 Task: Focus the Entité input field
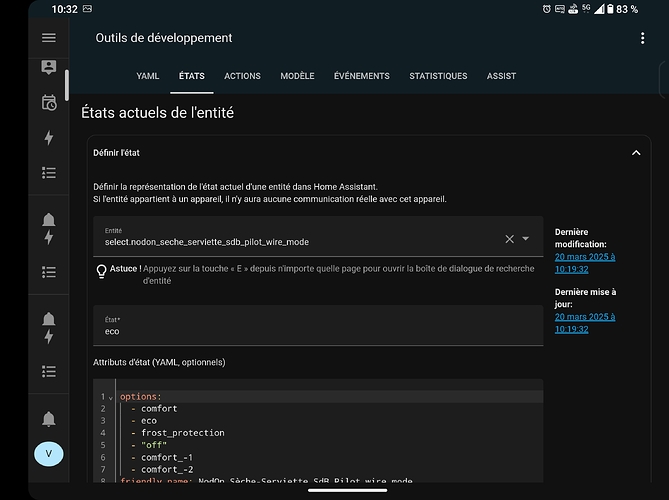click(318, 236)
